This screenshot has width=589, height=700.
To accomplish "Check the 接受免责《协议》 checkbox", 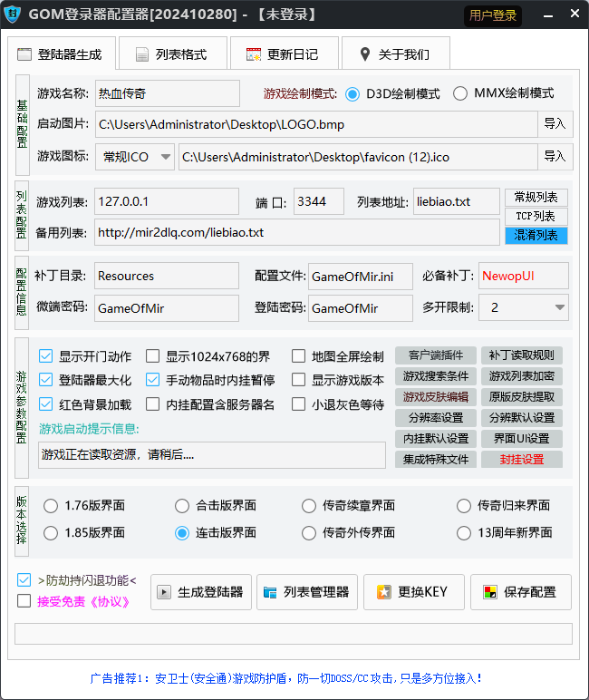I will (24, 600).
